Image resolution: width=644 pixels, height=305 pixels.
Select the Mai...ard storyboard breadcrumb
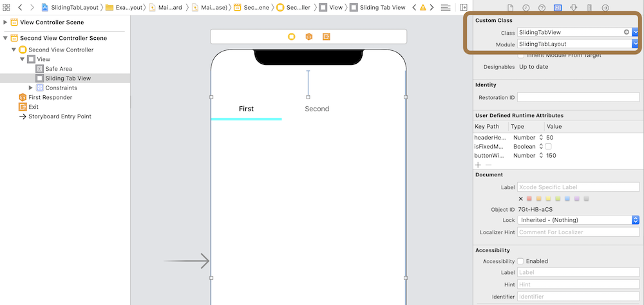click(x=166, y=7)
